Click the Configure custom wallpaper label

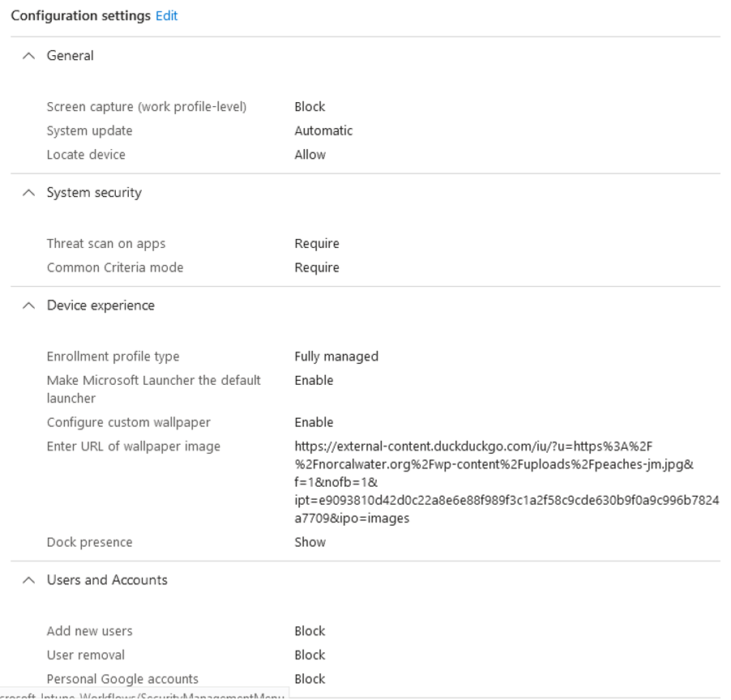128,422
